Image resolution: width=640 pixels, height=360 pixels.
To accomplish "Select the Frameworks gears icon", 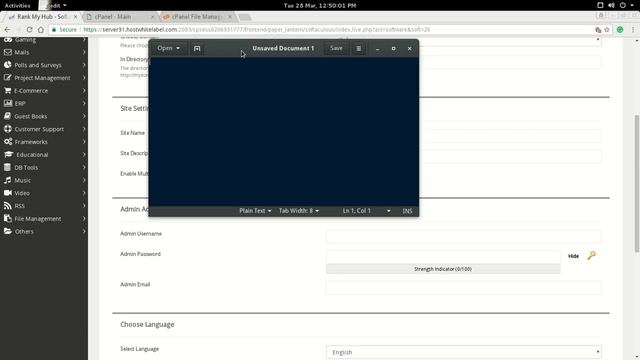I will (7, 142).
